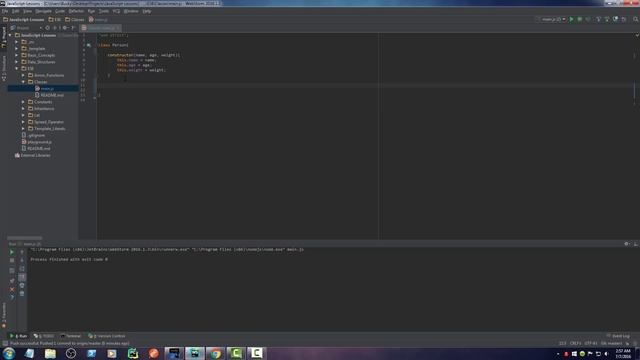Image resolution: width=640 pixels, height=360 pixels.
Task: Pin the Run tab pin icon
Action: click(x=12, y=281)
